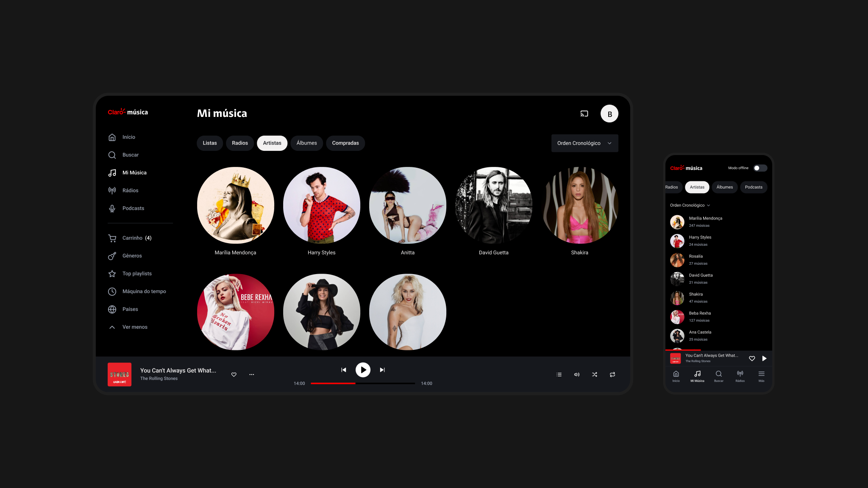The width and height of the screenshot is (868, 488).
Task: Switch to the Listas tab
Action: pyautogui.click(x=210, y=143)
